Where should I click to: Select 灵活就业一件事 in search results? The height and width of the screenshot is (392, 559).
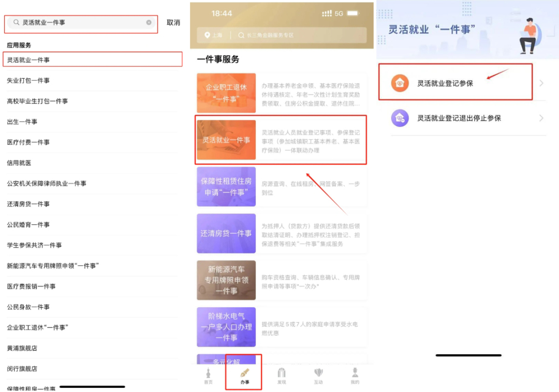tap(28, 60)
